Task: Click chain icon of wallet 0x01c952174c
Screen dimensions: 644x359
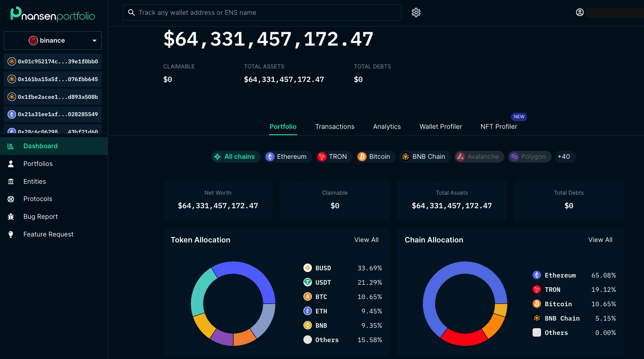Action: [x=12, y=62]
